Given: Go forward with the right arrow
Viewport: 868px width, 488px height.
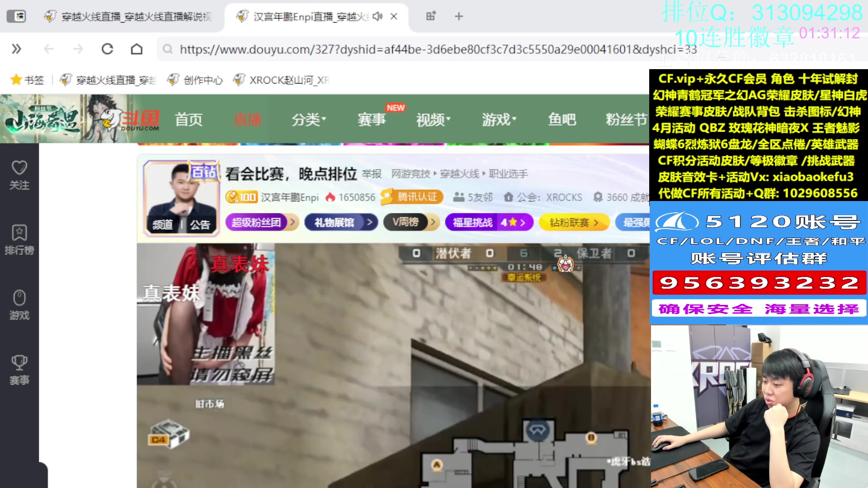Looking at the screenshot, I should pos(78,49).
